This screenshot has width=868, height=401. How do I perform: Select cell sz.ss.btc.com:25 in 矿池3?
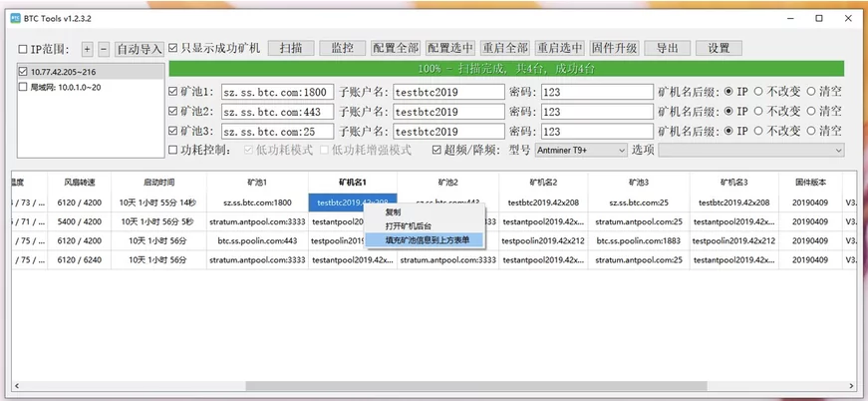[638, 202]
